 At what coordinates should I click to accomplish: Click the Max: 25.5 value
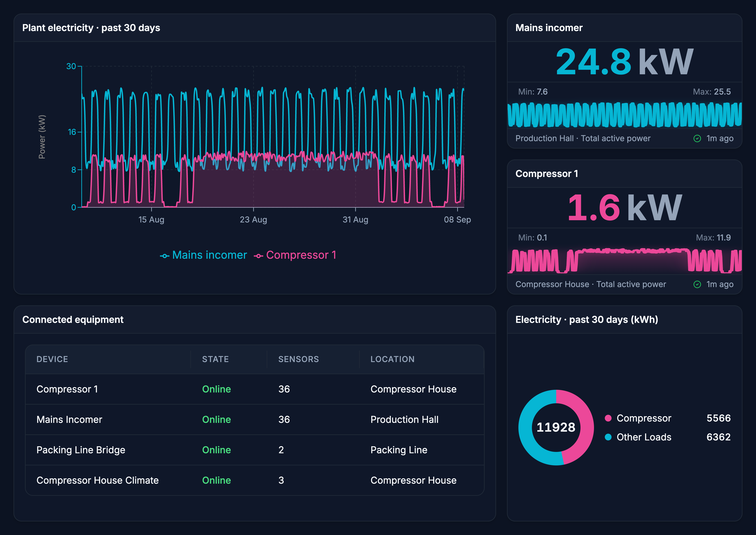[x=711, y=92]
